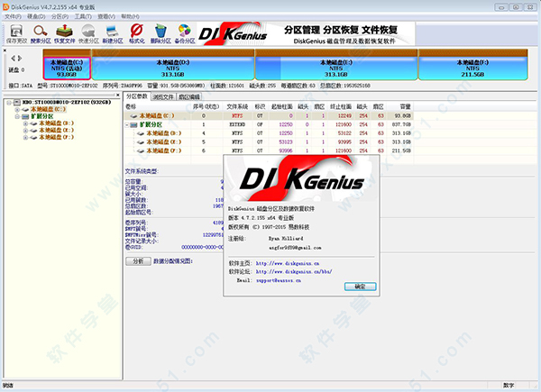Click the 保存更改 save changes toolbar icon
541x392 pixels.
(16, 31)
